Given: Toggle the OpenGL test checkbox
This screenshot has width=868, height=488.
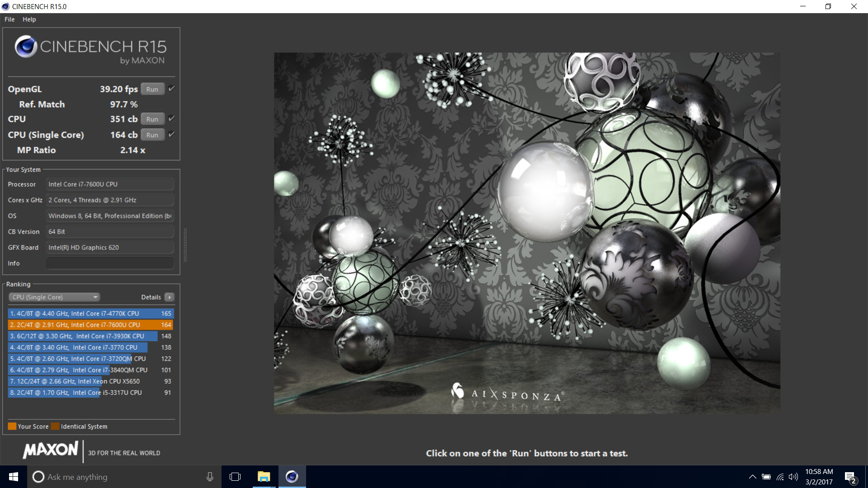Looking at the screenshot, I should (171, 89).
